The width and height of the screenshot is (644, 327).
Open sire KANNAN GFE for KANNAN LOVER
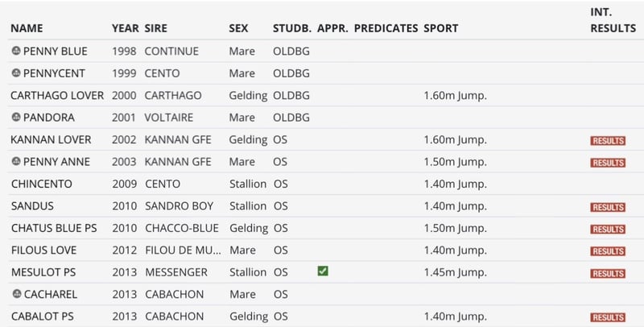coord(180,139)
